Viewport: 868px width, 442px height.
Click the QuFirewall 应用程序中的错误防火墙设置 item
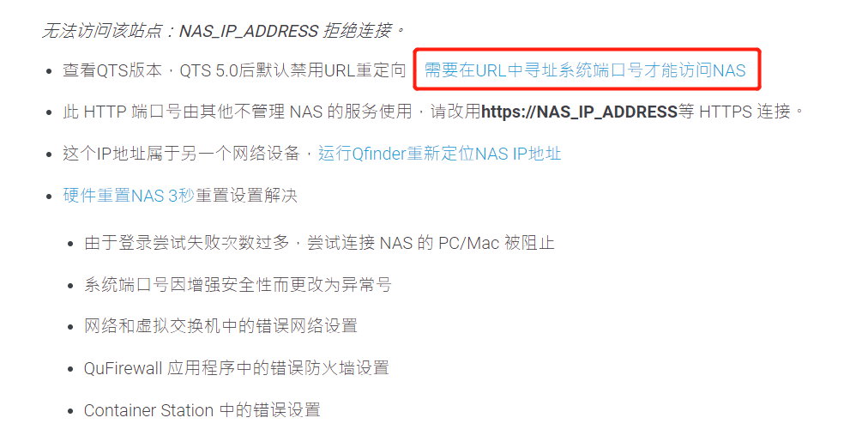pos(237,368)
